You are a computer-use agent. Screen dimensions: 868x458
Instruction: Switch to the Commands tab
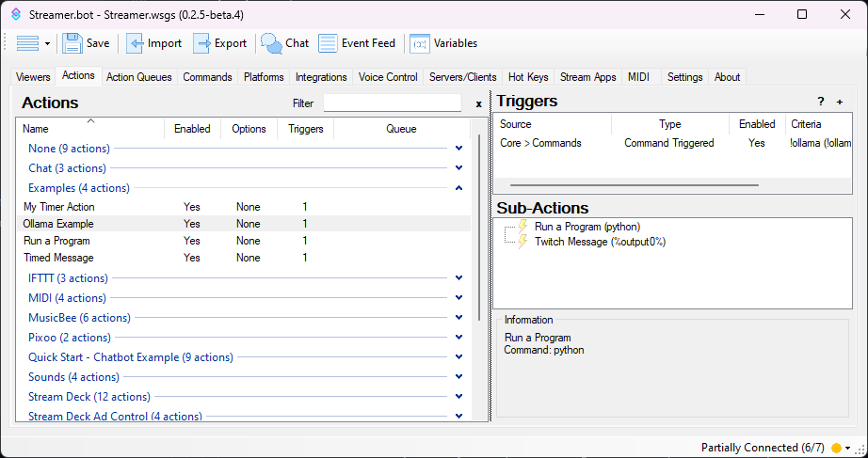(x=207, y=77)
